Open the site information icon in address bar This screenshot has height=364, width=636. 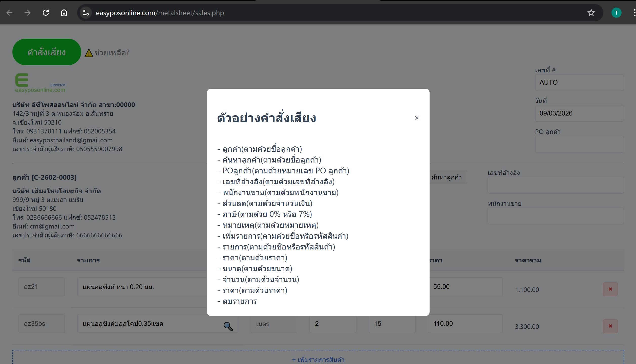[86, 13]
